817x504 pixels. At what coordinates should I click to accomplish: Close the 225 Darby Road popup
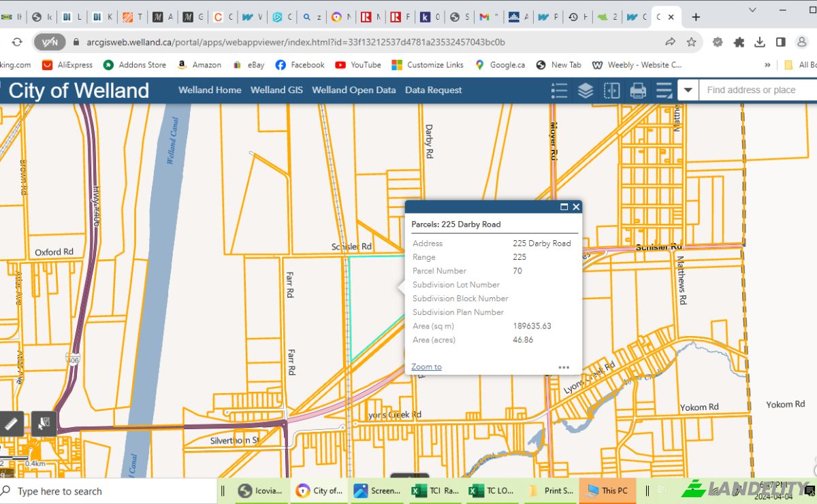tap(576, 207)
